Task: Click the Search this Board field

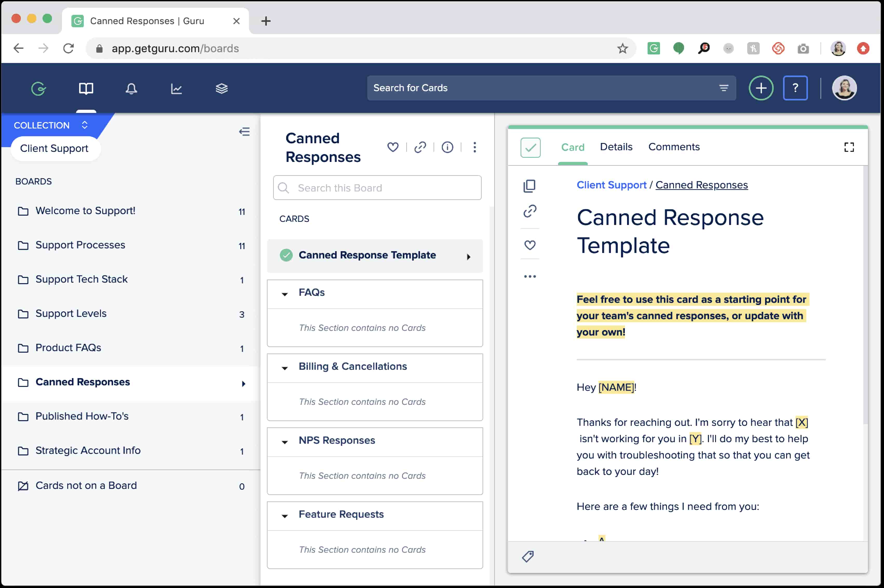Action: 377,188
